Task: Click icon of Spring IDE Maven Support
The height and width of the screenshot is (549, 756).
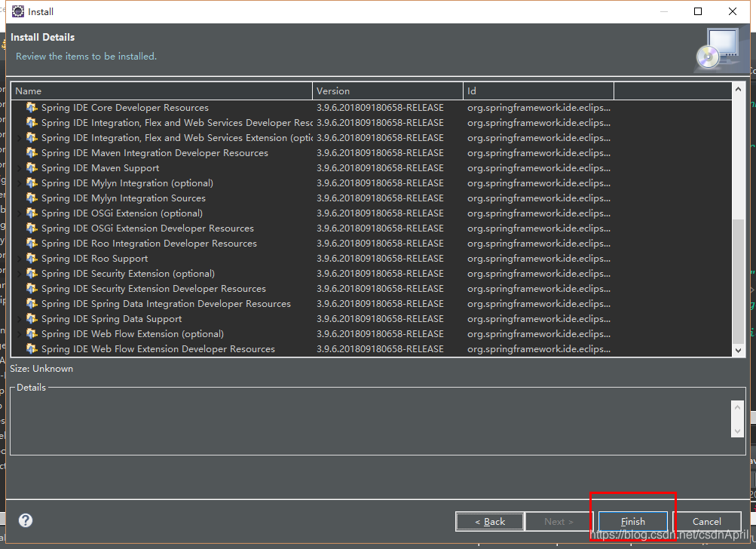Action: (x=32, y=167)
